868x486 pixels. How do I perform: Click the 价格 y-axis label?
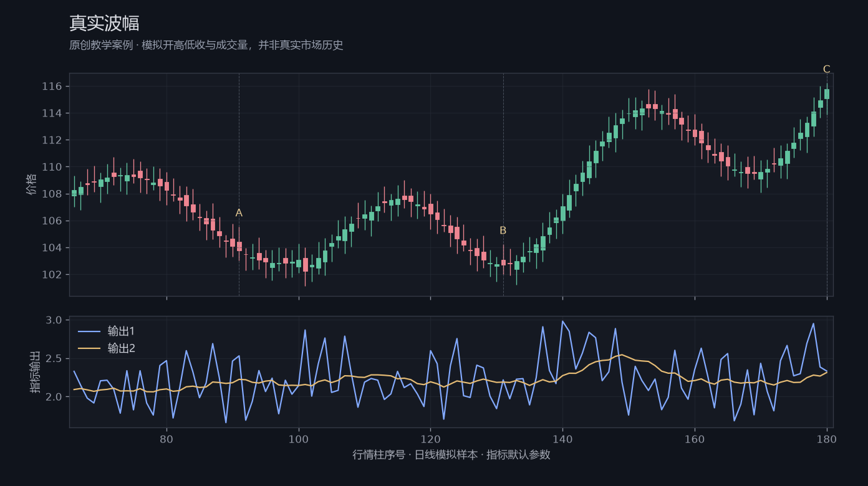[32, 184]
